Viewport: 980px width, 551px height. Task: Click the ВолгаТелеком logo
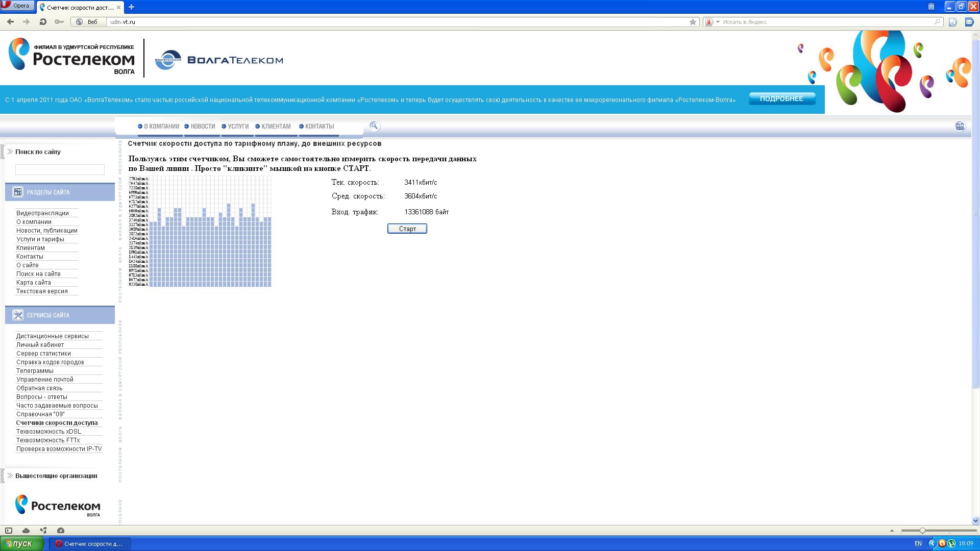coord(219,60)
